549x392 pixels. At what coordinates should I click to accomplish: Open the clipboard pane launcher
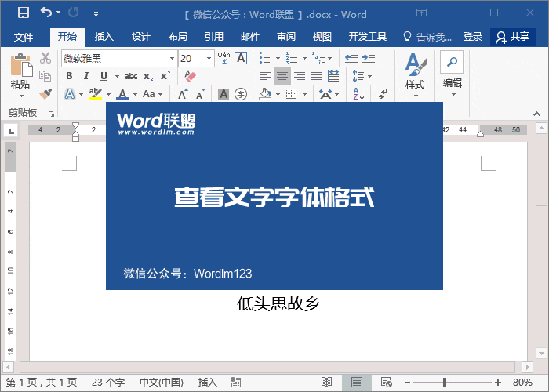pyautogui.click(x=52, y=114)
